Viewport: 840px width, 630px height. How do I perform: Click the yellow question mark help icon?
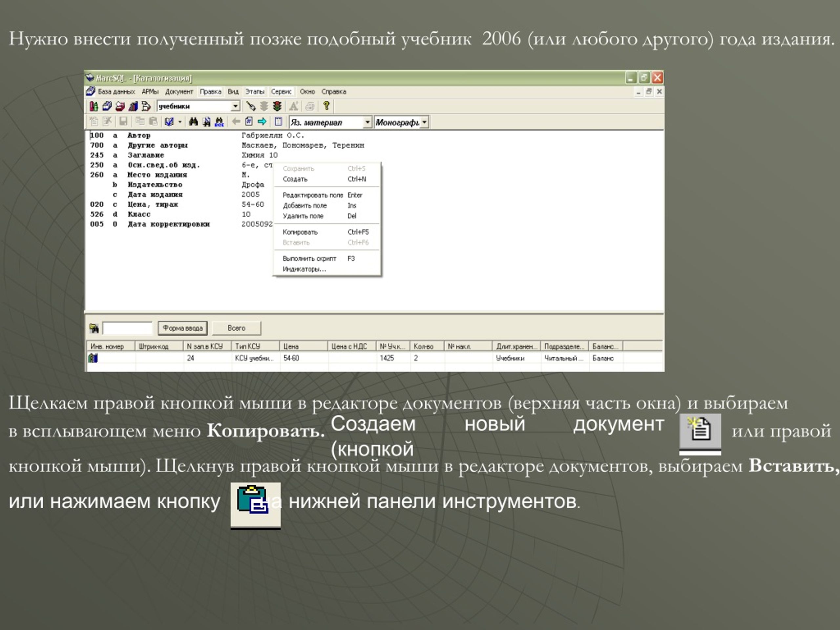326,106
